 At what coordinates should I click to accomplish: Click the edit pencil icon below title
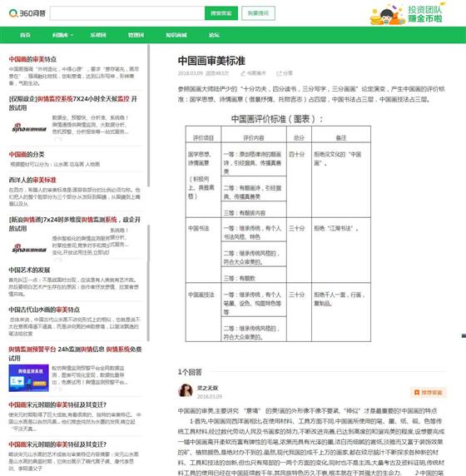(x=243, y=73)
